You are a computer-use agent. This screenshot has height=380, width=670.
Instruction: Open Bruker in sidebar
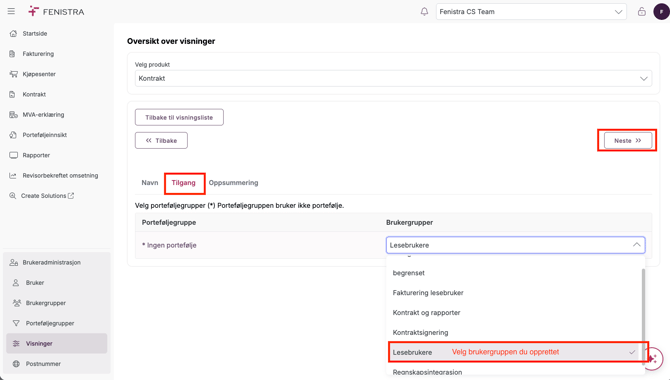(x=35, y=283)
